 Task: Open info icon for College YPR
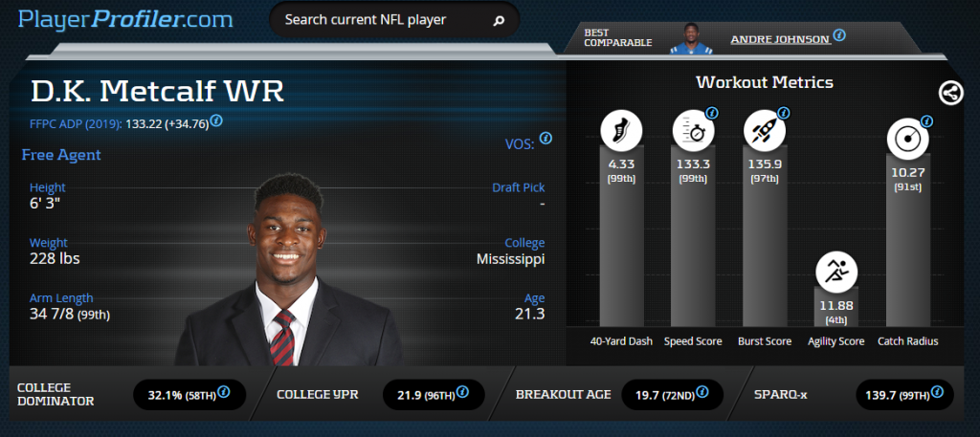coord(462,392)
